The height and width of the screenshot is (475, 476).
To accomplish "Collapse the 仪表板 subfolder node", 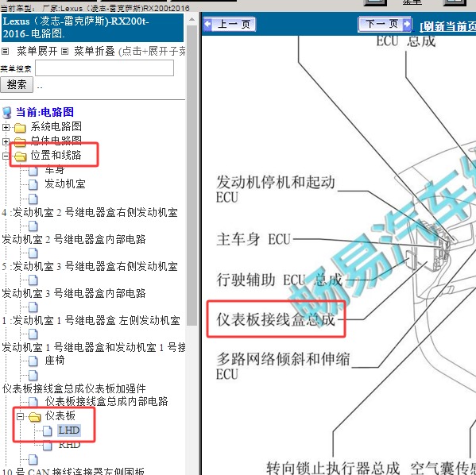I will (x=20, y=416).
